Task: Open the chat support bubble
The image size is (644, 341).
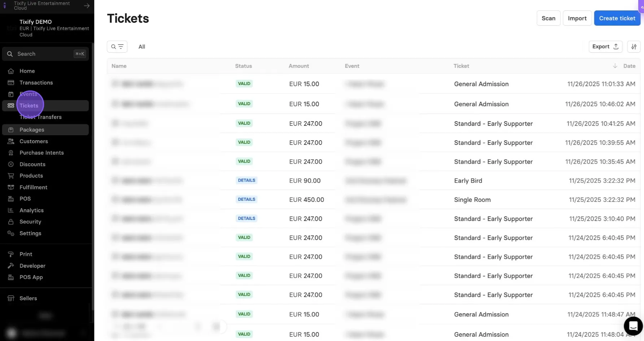Action: [x=633, y=326]
